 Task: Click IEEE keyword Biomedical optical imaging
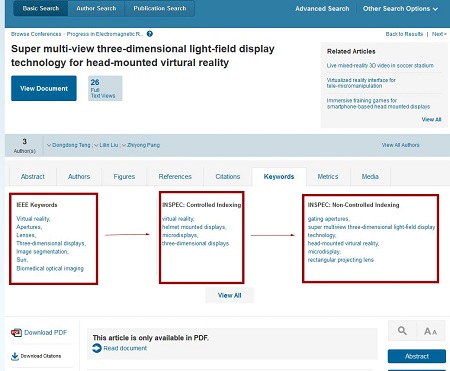tap(50, 268)
